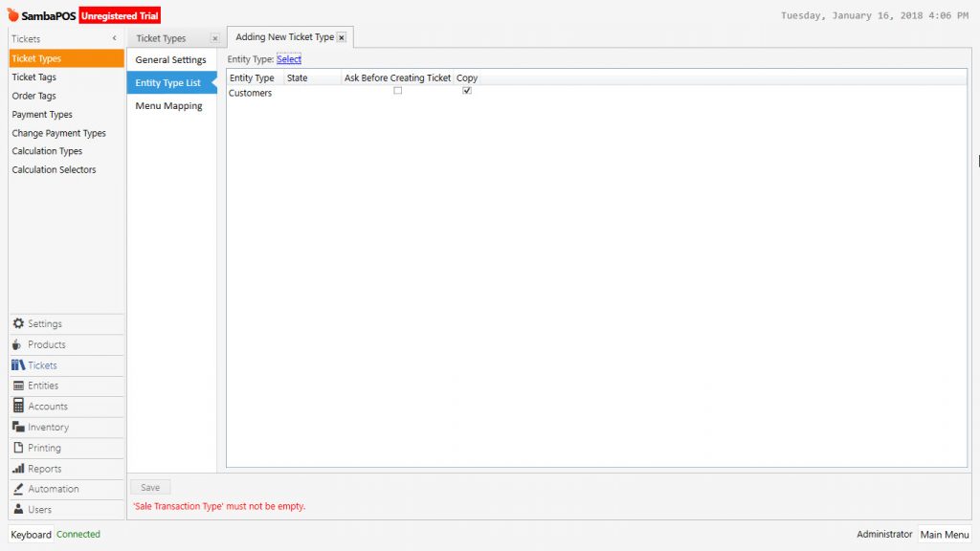Close the Adding New Ticket Type tab
The height and width of the screenshot is (551, 980).
342,37
